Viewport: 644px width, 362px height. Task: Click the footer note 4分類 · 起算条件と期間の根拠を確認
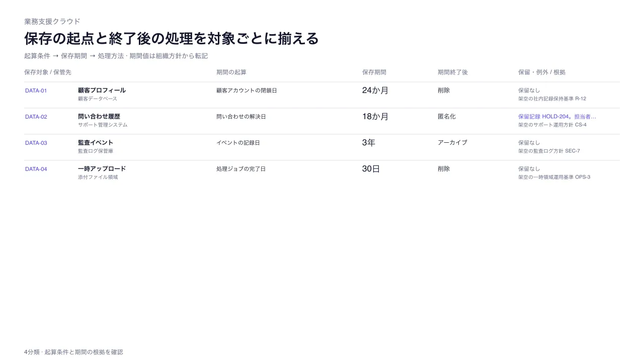click(x=73, y=352)
